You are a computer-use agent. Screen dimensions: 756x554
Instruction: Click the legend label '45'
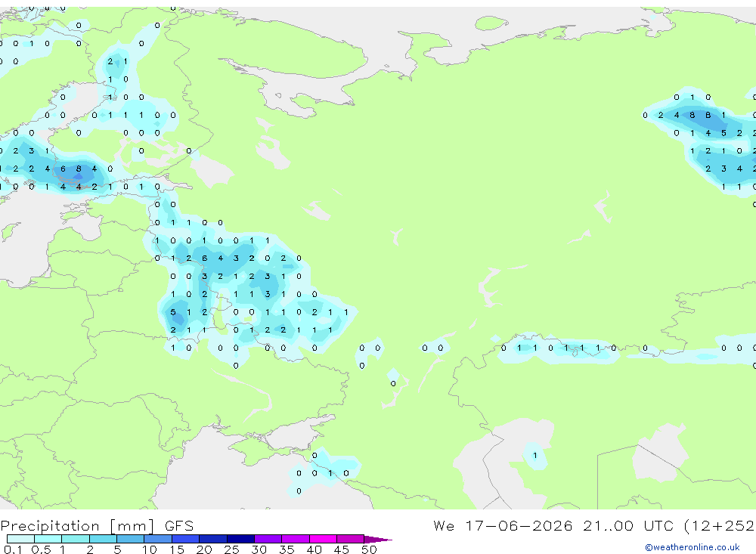[342, 549]
